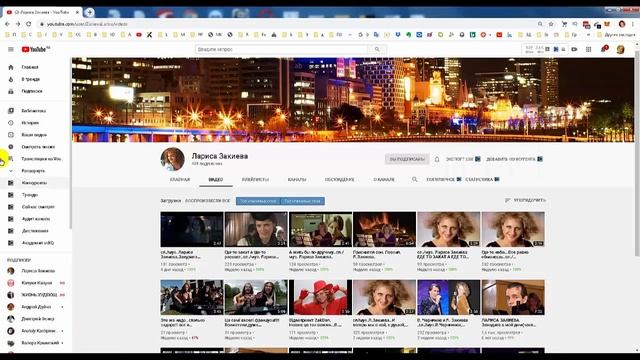Open the first video thumbnail in the top row
Viewport: 640px width, 360px height.
[x=192, y=229]
